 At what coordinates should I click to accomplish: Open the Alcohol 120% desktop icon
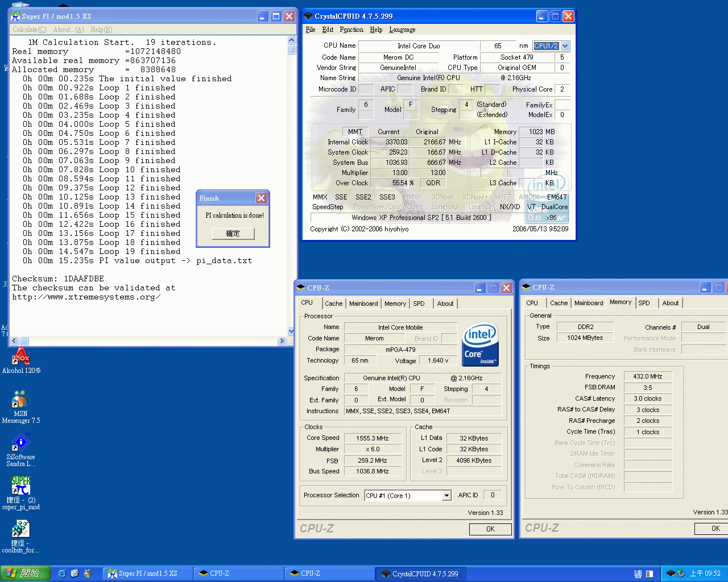(x=21, y=358)
